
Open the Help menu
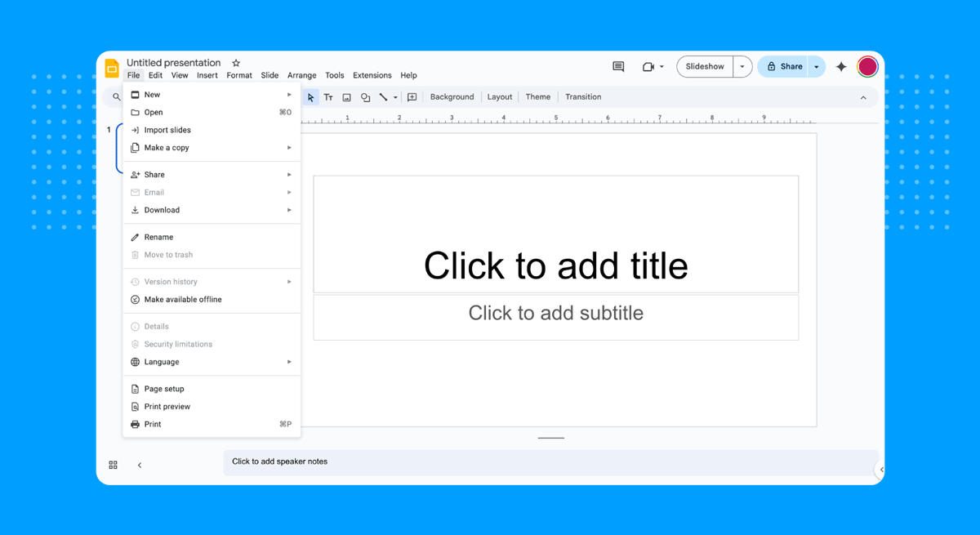tap(408, 75)
